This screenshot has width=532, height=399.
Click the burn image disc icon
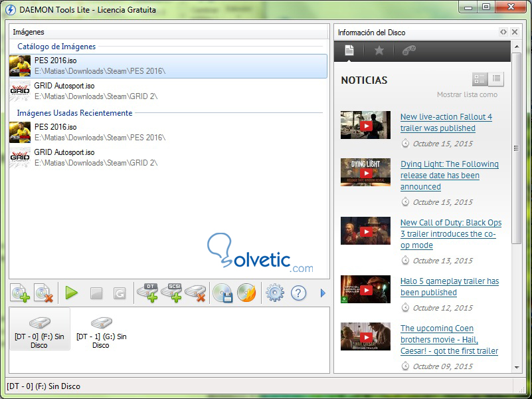click(246, 293)
